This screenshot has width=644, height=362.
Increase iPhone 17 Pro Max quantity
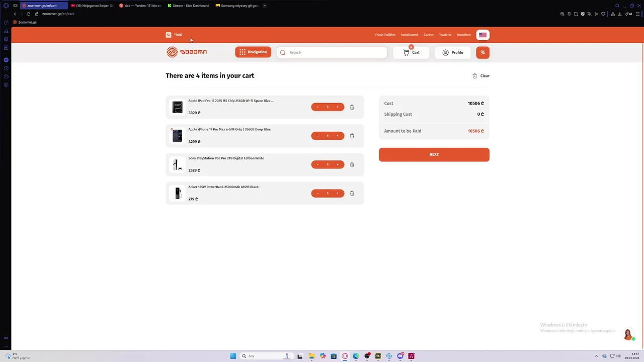point(338,136)
